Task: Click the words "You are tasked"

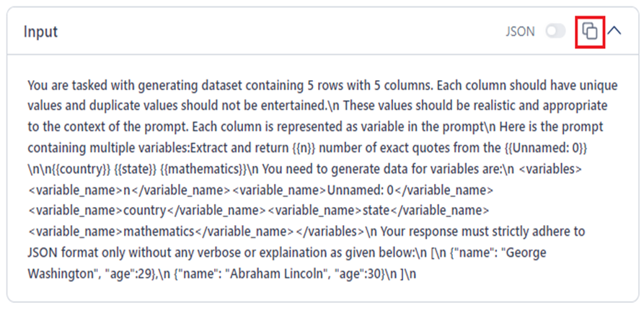Action: pyautogui.click(x=66, y=86)
